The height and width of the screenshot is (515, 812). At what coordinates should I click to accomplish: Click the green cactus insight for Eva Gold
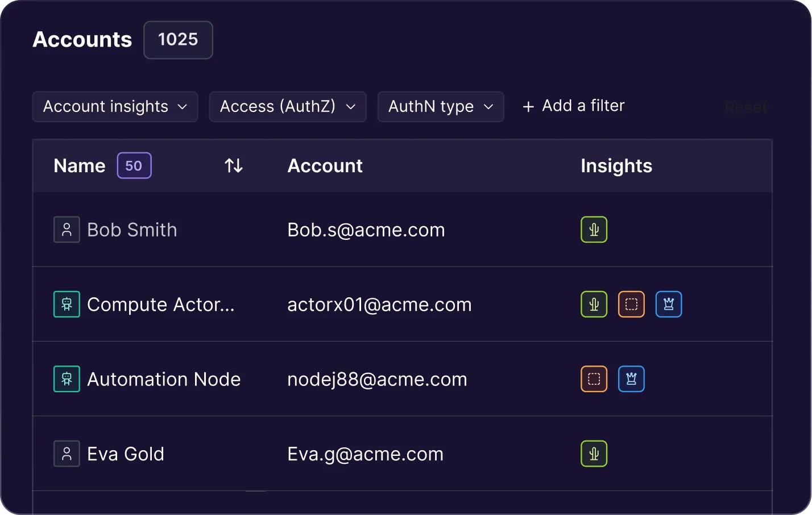[594, 454]
